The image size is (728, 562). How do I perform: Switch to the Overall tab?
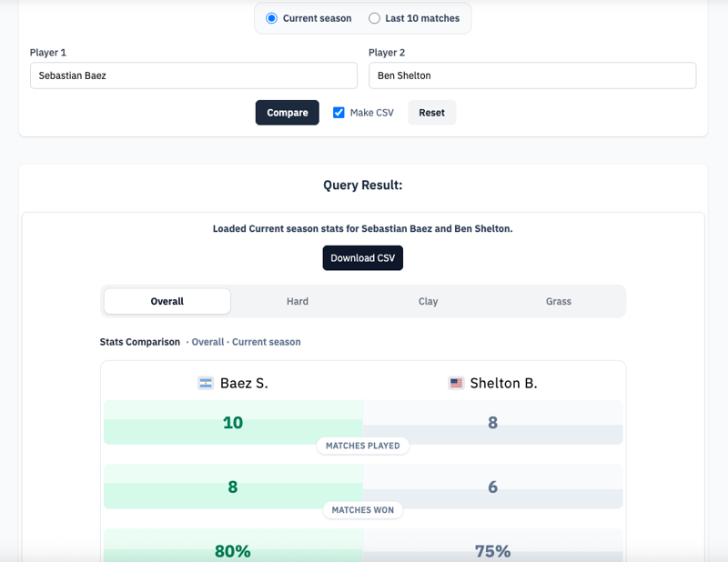point(167,301)
